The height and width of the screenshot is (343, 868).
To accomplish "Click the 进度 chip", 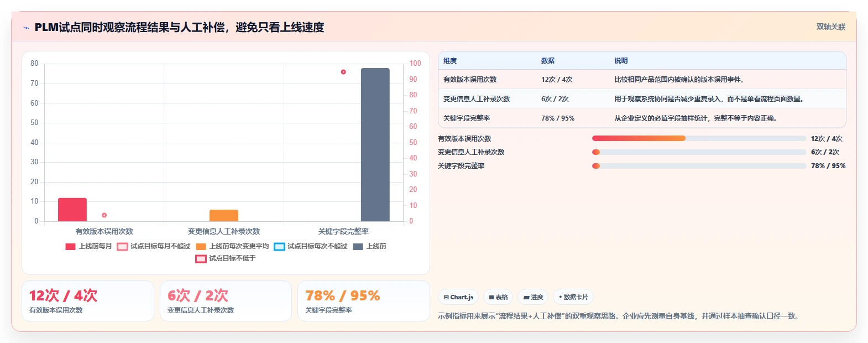I will (533, 297).
